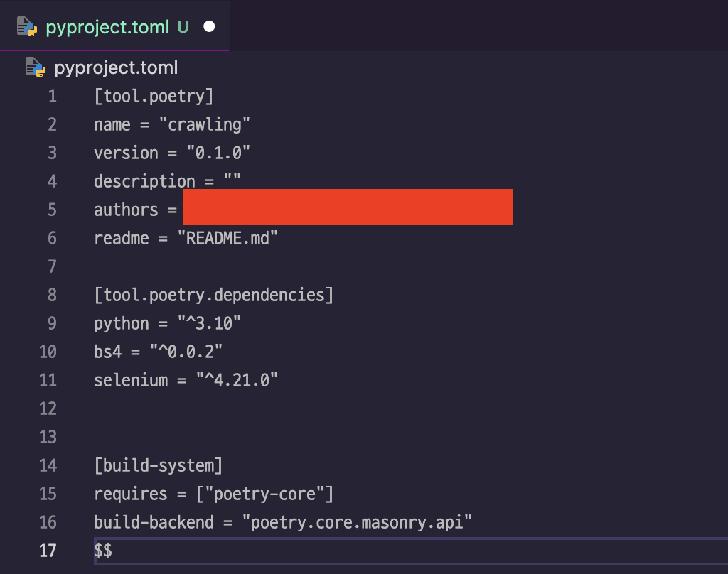Click the file icon in the breadcrumb
The image size is (728, 574).
pos(35,67)
